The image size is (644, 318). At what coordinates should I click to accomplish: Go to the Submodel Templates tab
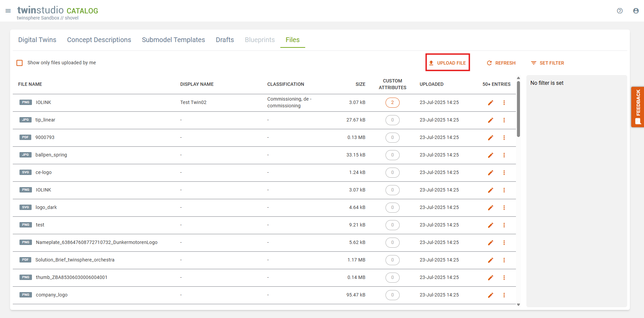pos(173,40)
